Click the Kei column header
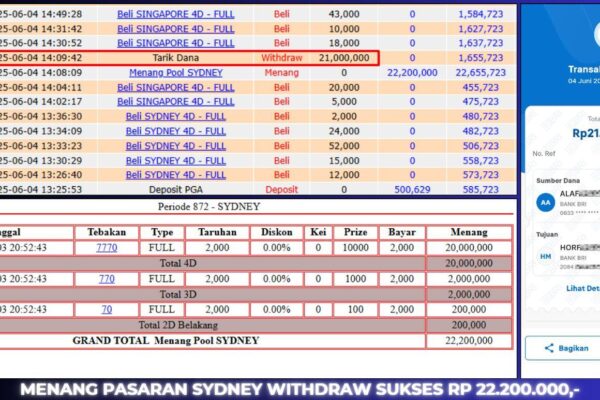This screenshot has height=400, width=600. tap(318, 232)
